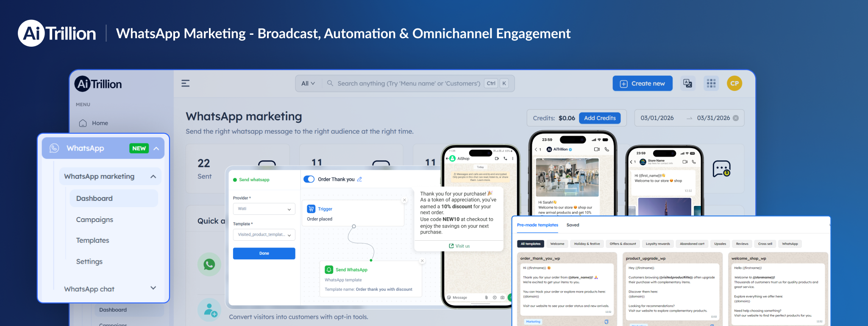The height and width of the screenshot is (326, 868).
Task: Open the language translate icon
Action: 687,83
